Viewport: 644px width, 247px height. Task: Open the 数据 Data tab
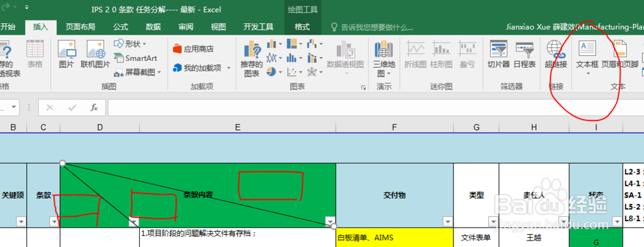[153, 27]
